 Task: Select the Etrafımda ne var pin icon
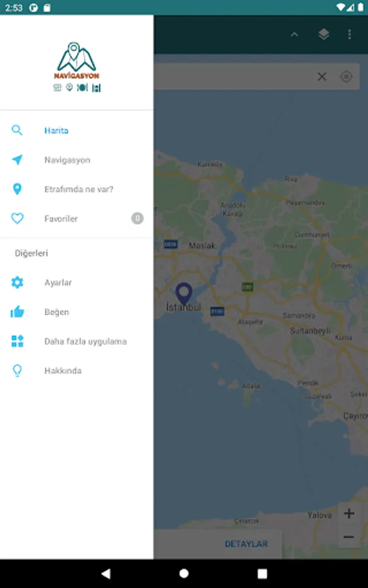(x=17, y=189)
